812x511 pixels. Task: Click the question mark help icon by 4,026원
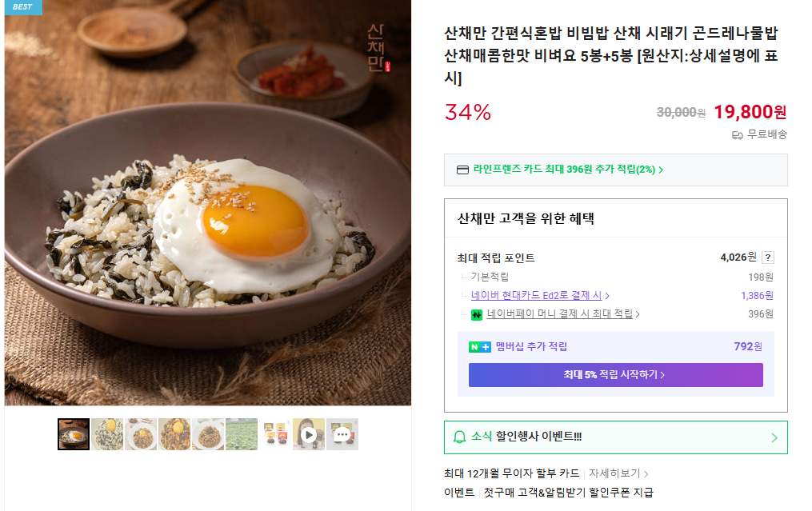768,257
